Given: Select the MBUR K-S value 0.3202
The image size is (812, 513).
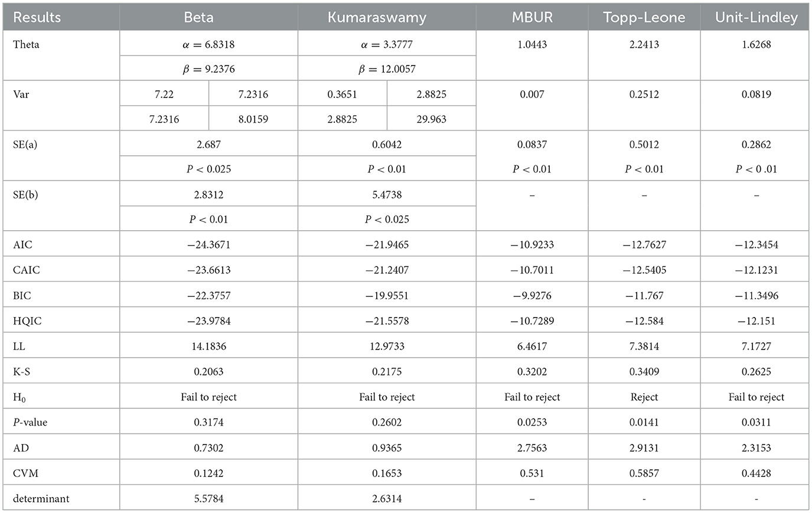Looking at the screenshot, I should click(x=532, y=372).
